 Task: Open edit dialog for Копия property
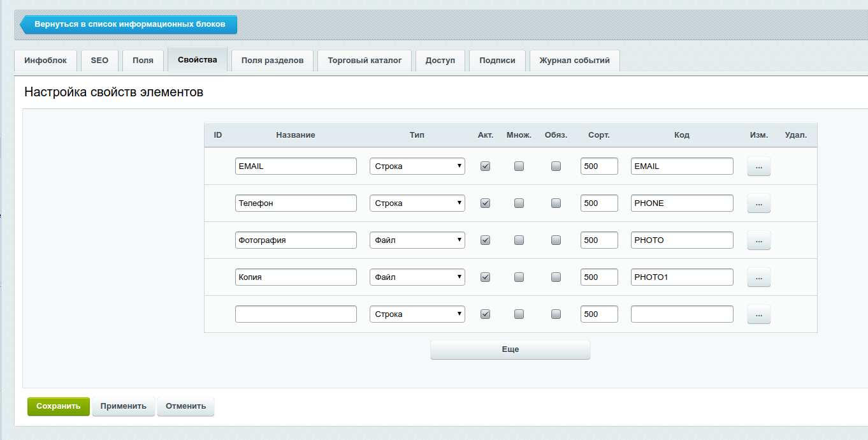point(759,277)
